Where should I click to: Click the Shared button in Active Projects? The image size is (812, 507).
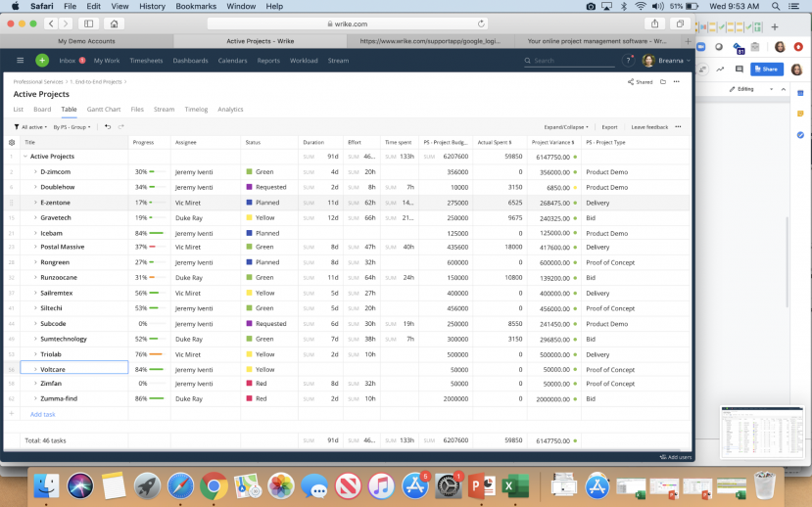pos(640,82)
